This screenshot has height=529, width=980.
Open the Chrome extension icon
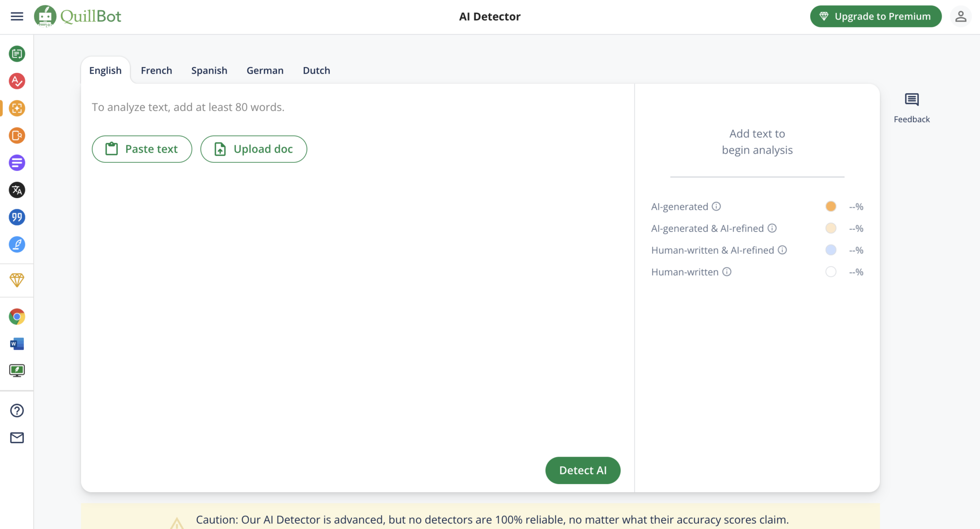(17, 316)
